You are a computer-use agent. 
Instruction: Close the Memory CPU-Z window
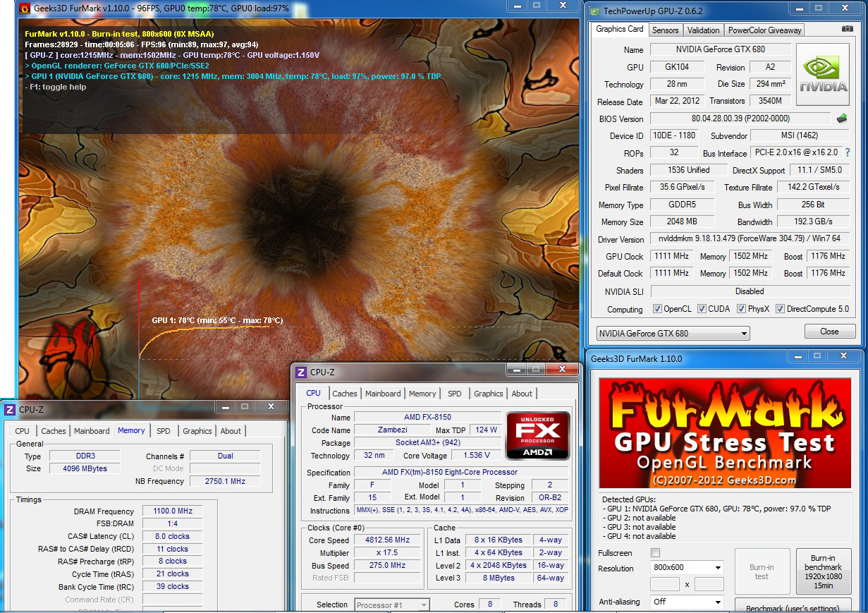click(x=271, y=406)
